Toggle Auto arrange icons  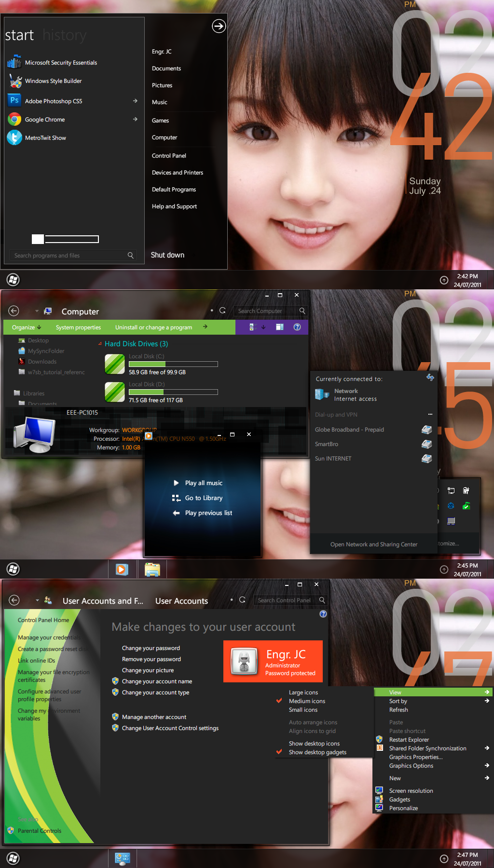pos(313,722)
